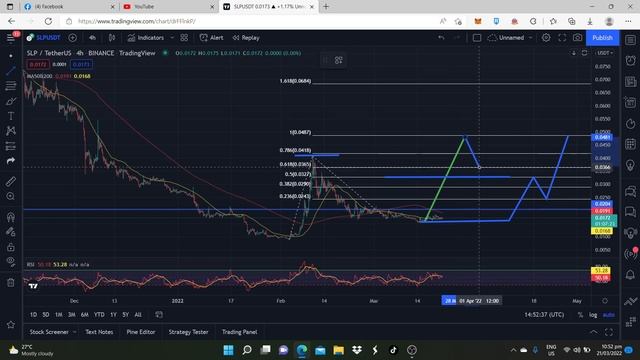This screenshot has width=640, height=360.
Task: Take a chart snapshot with camera
Action: [x=577, y=38]
